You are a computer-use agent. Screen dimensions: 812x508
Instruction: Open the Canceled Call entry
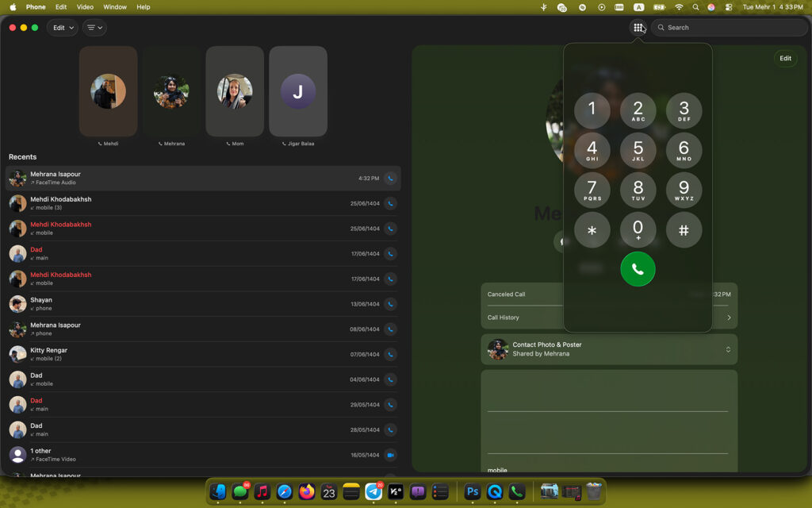point(609,294)
